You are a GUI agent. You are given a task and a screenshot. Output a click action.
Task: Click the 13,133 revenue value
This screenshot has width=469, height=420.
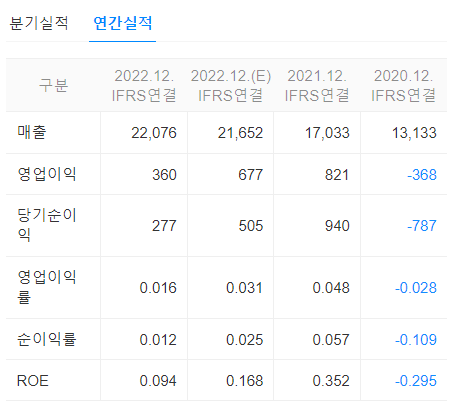click(414, 133)
